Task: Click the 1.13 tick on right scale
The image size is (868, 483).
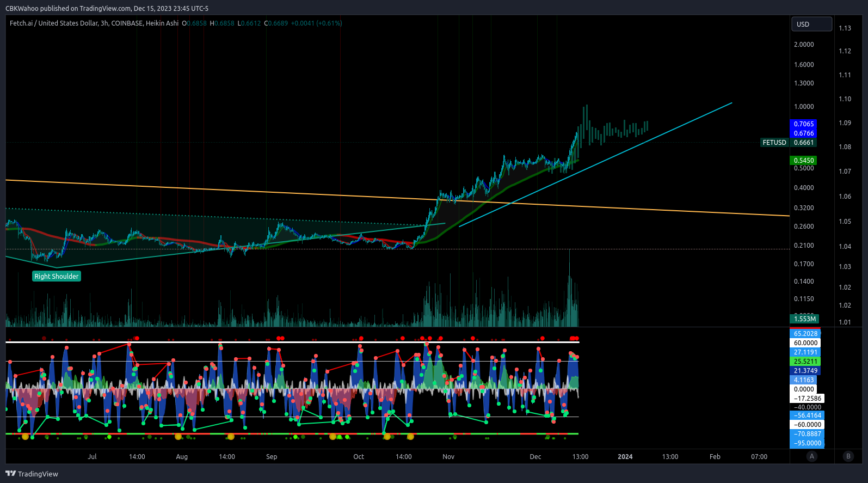Action: [x=845, y=28]
